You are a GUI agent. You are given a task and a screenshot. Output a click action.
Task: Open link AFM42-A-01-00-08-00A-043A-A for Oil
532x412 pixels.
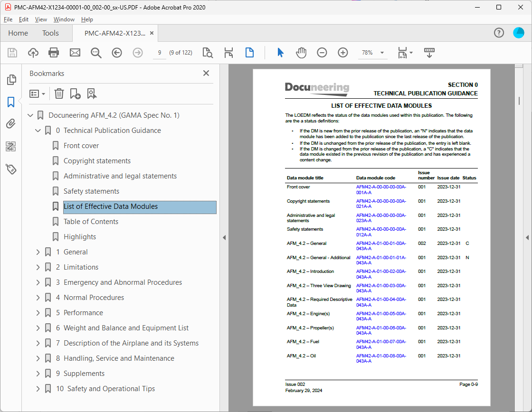click(x=380, y=358)
